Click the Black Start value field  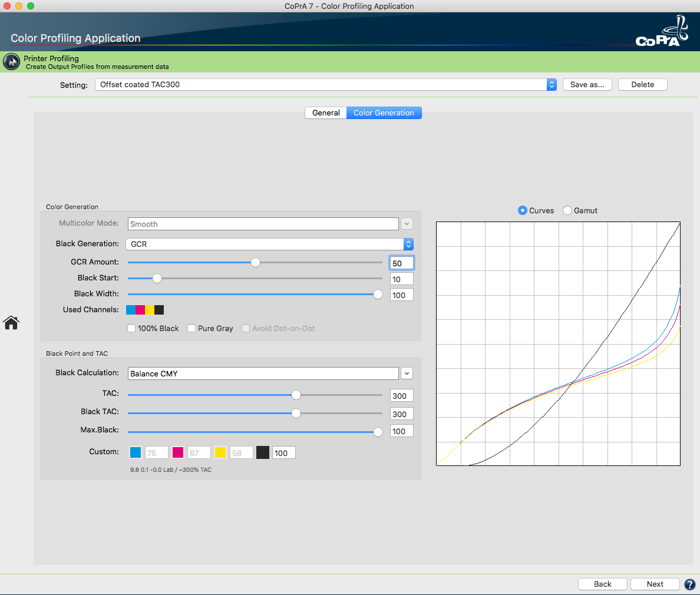pyautogui.click(x=402, y=279)
